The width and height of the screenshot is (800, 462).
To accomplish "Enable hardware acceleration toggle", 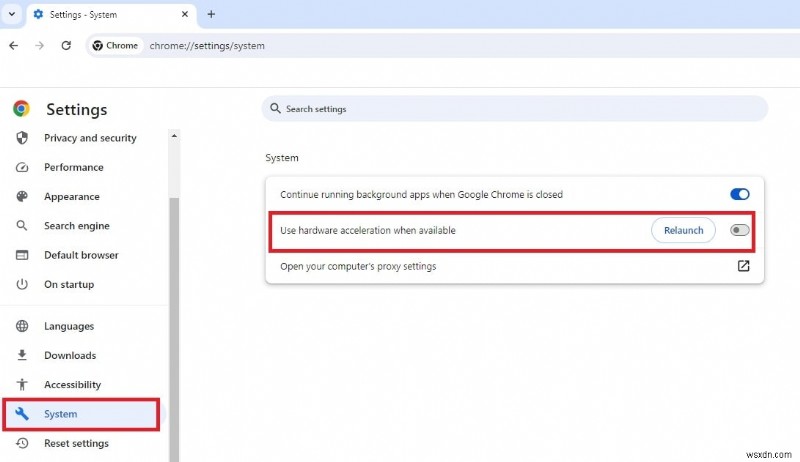I will 739,230.
